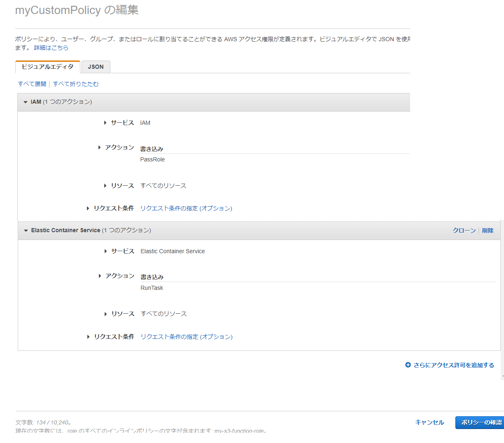This screenshot has width=504, height=443.
Task: Click すべて展開 to expand all sections
Action: (x=32, y=84)
